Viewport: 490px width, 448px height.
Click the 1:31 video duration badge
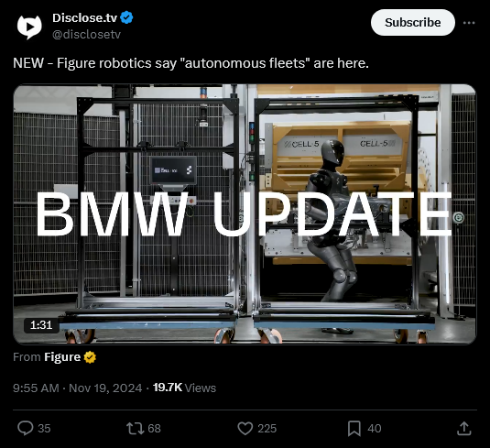(x=41, y=325)
